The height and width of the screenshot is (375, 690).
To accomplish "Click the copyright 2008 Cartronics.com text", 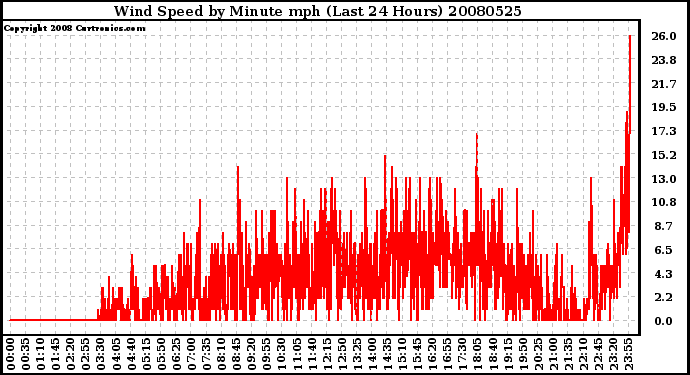I will point(74,28).
